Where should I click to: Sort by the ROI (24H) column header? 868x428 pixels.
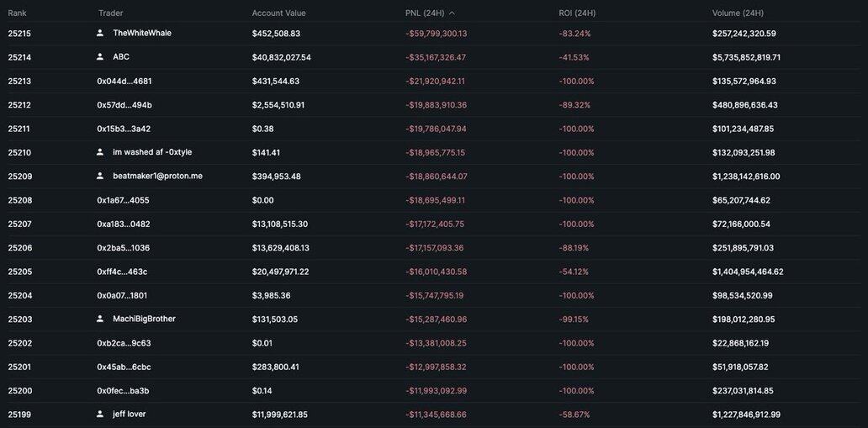coord(577,13)
